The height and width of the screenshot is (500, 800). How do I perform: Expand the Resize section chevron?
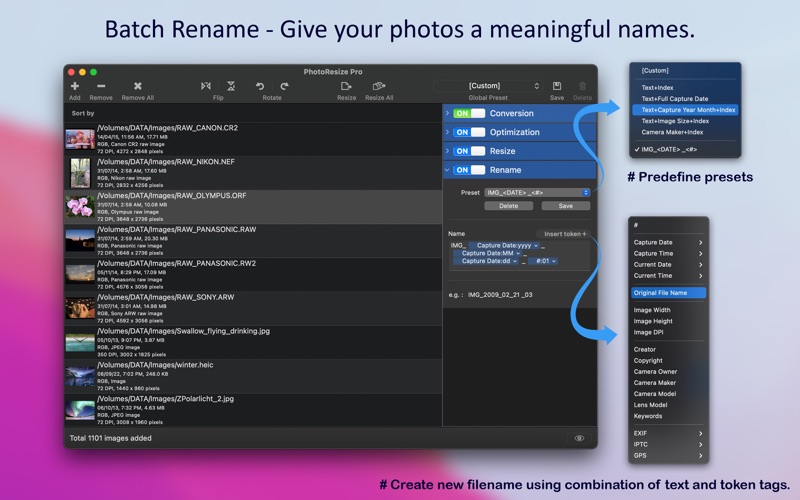point(447,151)
